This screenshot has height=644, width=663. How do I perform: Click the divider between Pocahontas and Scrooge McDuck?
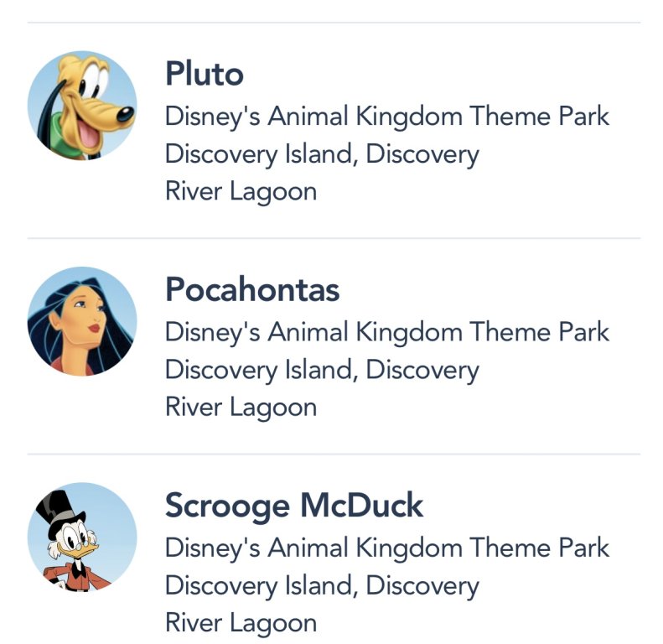[x=334, y=454]
